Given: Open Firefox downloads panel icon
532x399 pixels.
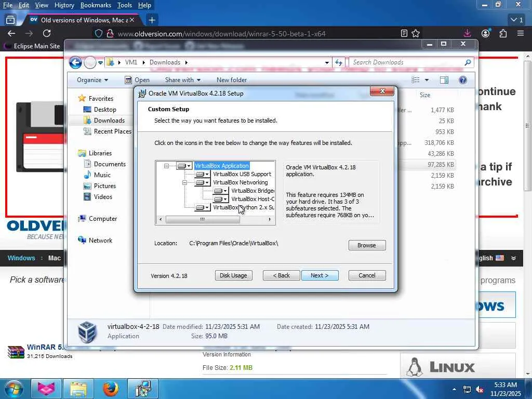Looking at the screenshot, I should 467,33.
